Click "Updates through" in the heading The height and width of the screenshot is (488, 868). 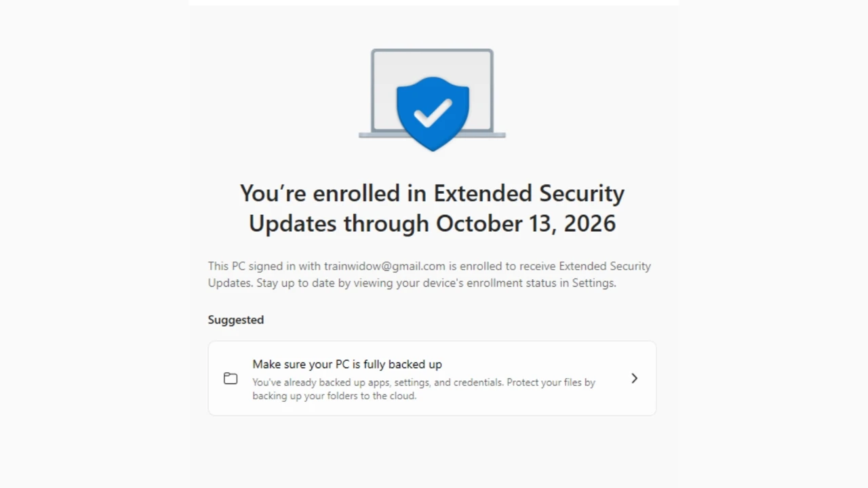(338, 223)
